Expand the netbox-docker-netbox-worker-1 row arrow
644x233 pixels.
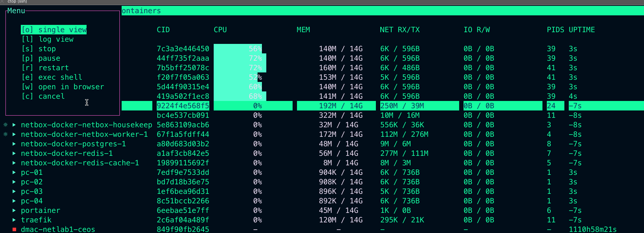point(14,134)
